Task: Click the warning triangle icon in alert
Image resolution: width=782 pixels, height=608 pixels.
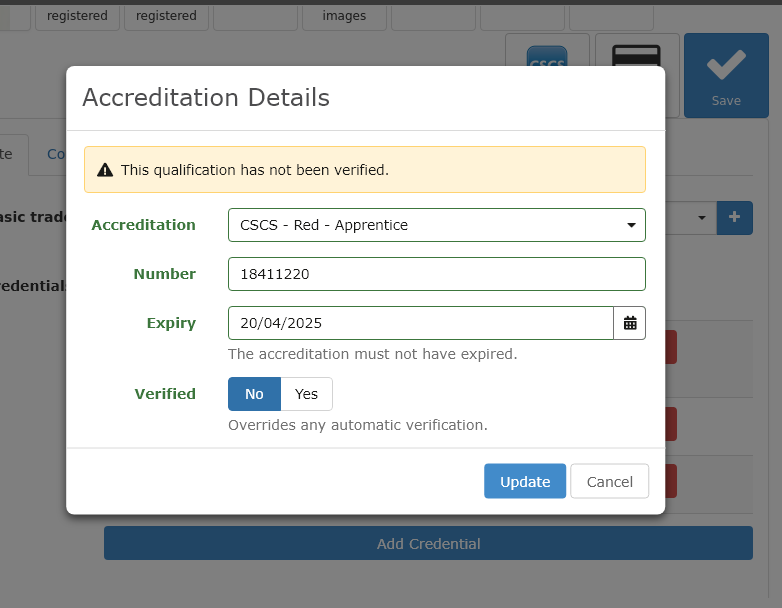Action: [105, 170]
